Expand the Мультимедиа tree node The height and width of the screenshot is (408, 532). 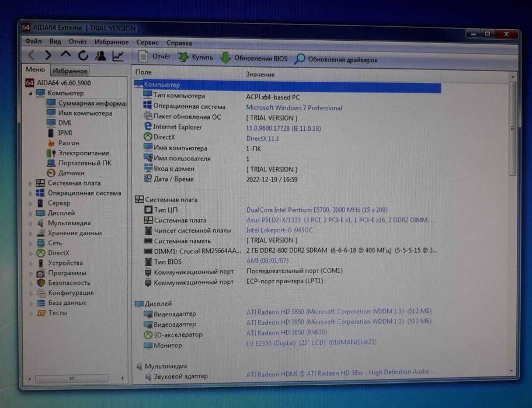[30, 224]
